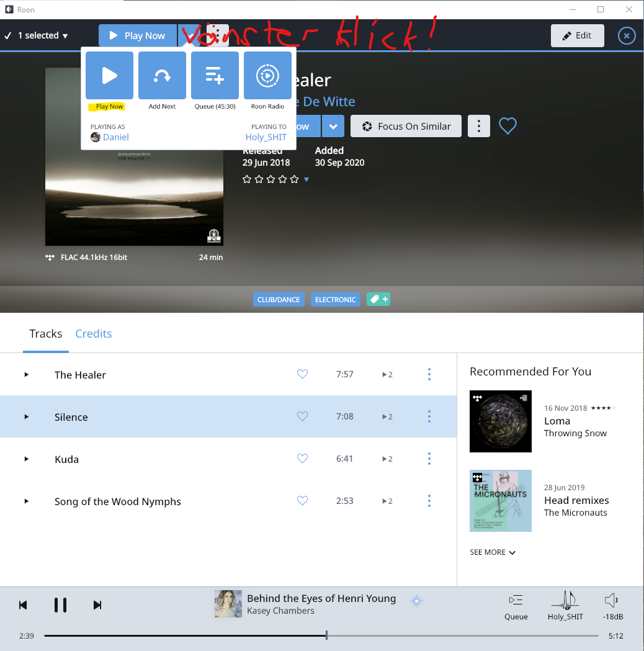Select the Kuda track title
The image size is (644, 651).
click(x=67, y=459)
